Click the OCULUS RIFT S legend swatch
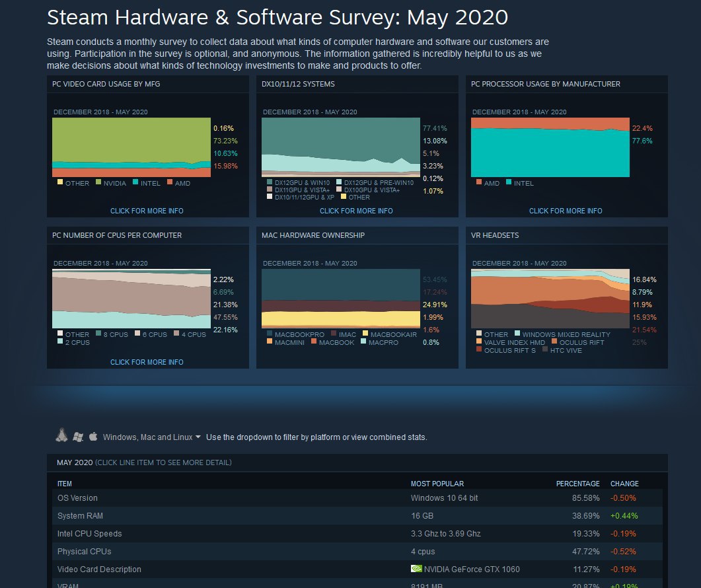Image resolution: width=701 pixels, height=588 pixels. pyautogui.click(x=479, y=349)
